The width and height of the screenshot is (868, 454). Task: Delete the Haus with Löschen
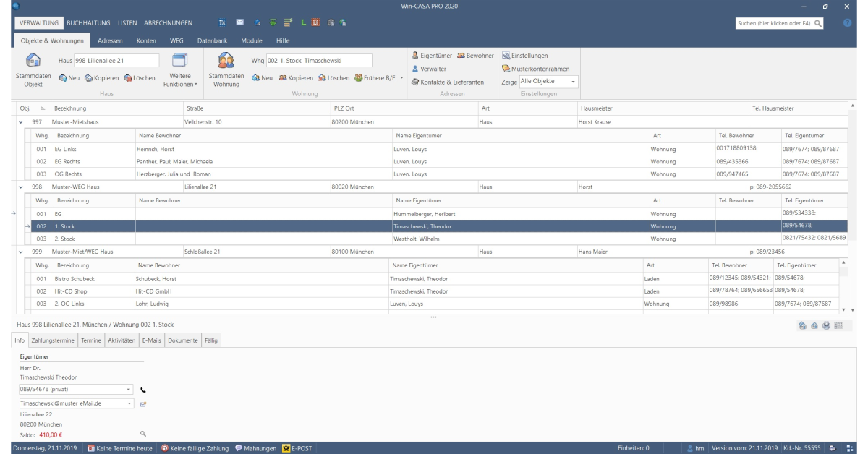(x=139, y=77)
